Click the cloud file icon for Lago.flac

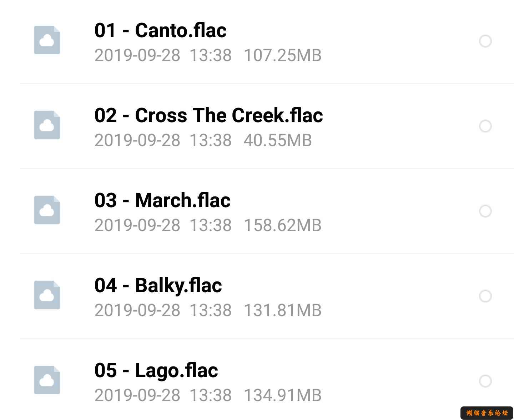(x=47, y=380)
